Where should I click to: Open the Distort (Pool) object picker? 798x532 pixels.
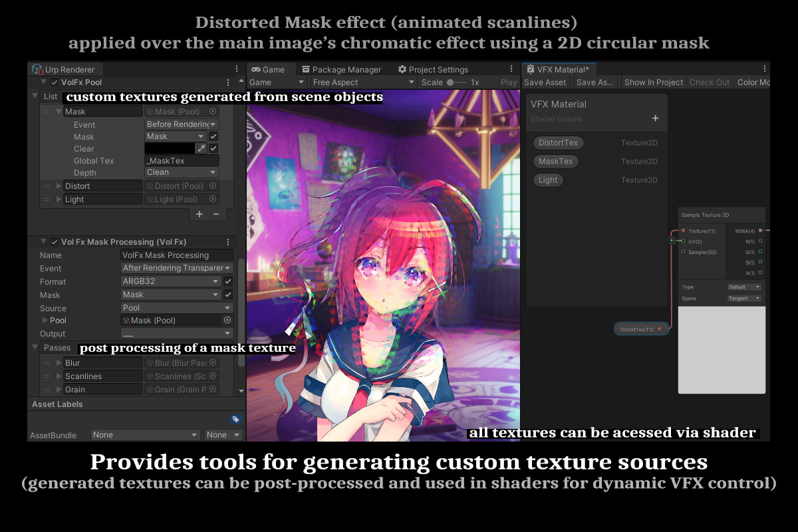[x=213, y=186]
